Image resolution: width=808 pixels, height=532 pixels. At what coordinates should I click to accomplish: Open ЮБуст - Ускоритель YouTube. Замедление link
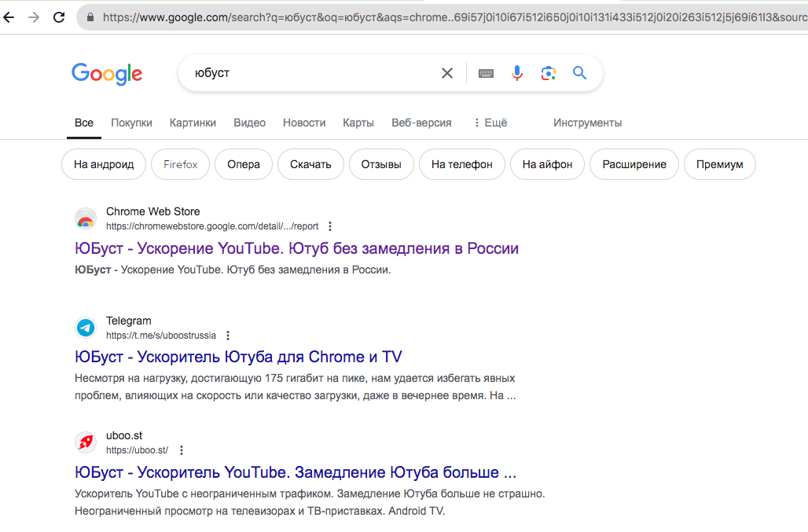coord(296,472)
